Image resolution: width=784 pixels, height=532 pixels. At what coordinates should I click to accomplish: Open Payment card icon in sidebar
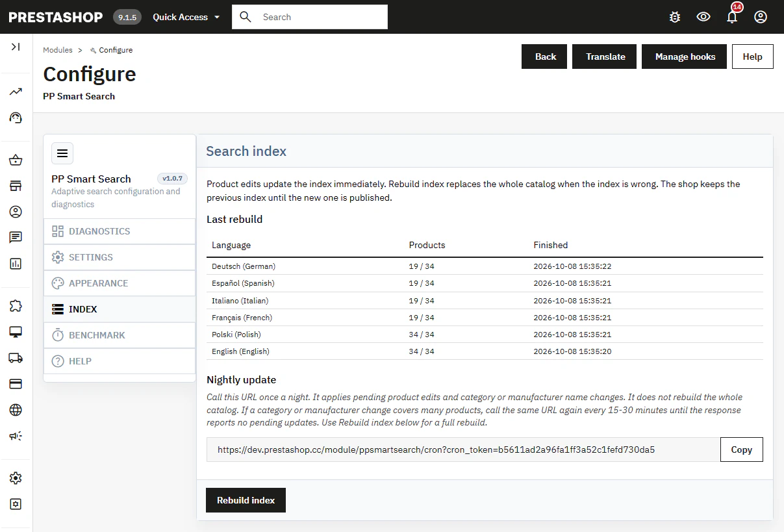(x=16, y=384)
